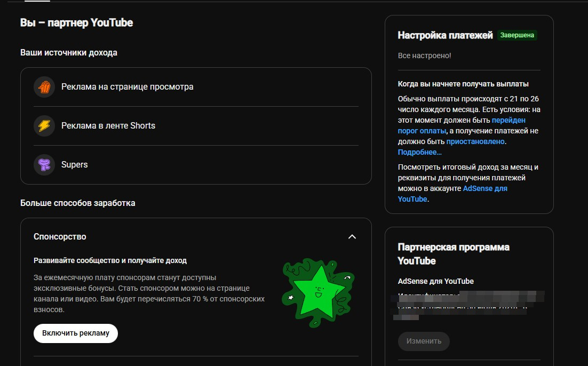The image size is (588, 366).
Task: Click the Ваши источники дохода heading
Action: (69, 52)
